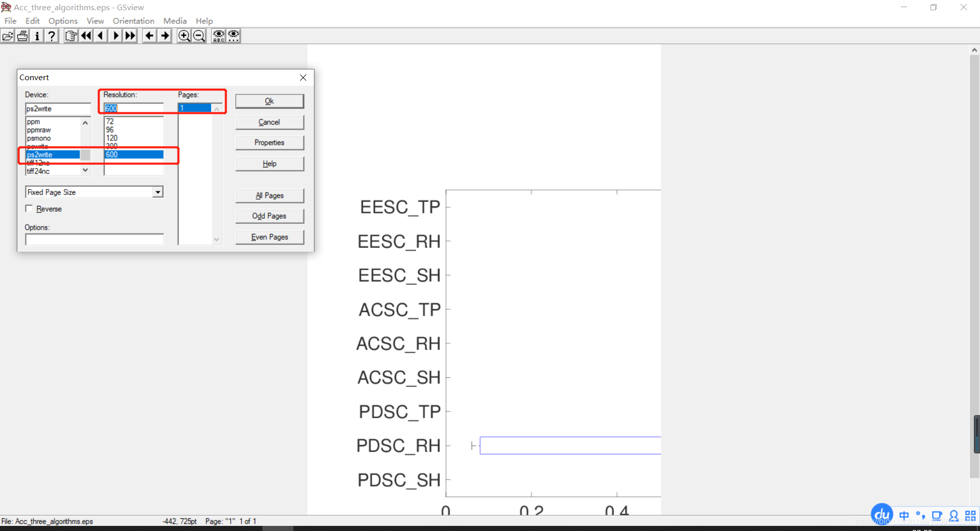980x531 pixels.
Task: Click the Device text field showing ps2write
Action: [x=58, y=109]
